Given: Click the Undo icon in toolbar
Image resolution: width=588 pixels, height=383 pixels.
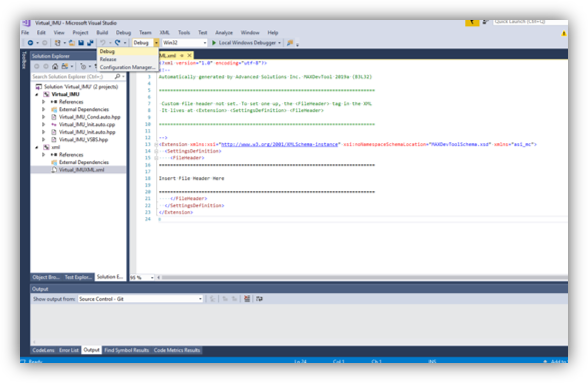Looking at the screenshot, I should (x=103, y=43).
